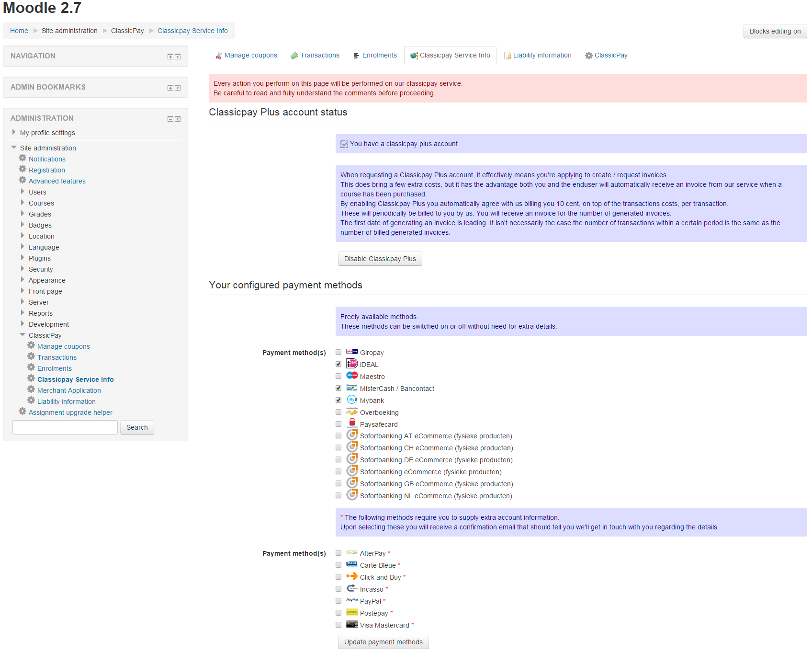Click the Paysafecard padlock icon

click(x=352, y=423)
